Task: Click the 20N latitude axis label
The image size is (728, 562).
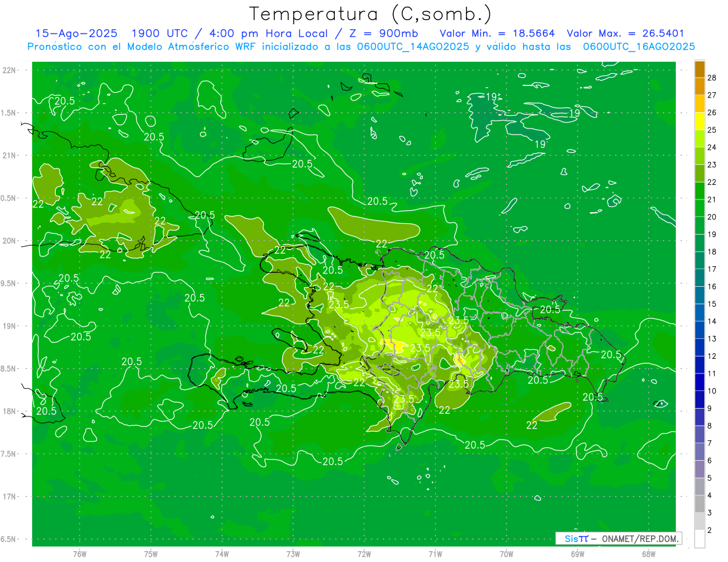Action: coord(10,241)
